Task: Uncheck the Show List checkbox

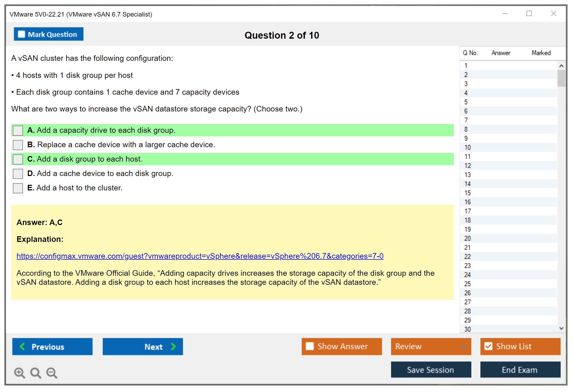Action: click(x=488, y=346)
